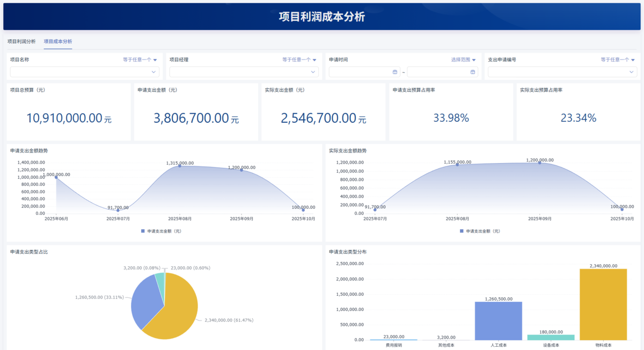Click the blue 1,260,500.00 pie slice
Viewport: 644px width, 350px height.
tap(144, 301)
